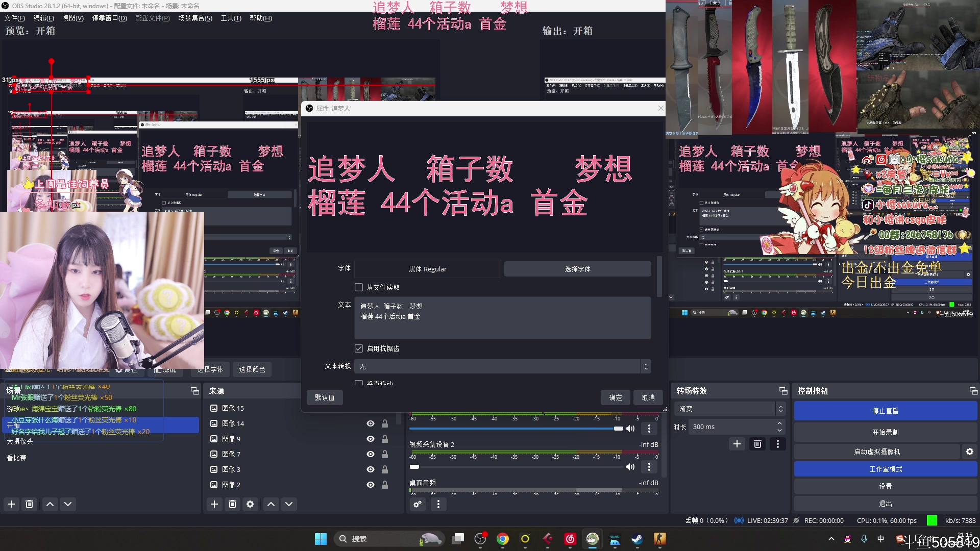Remove selected scene with the trash icon
This screenshot has height=551, width=980.
coord(30,504)
